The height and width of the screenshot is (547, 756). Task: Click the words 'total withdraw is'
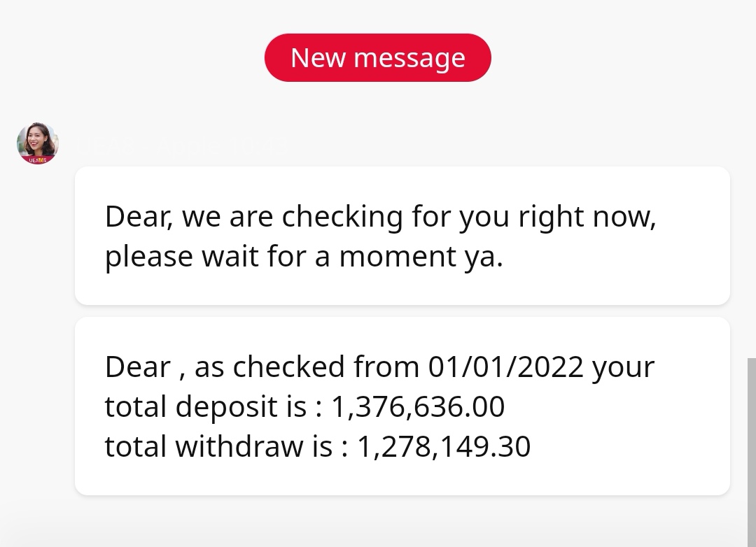click(218, 447)
